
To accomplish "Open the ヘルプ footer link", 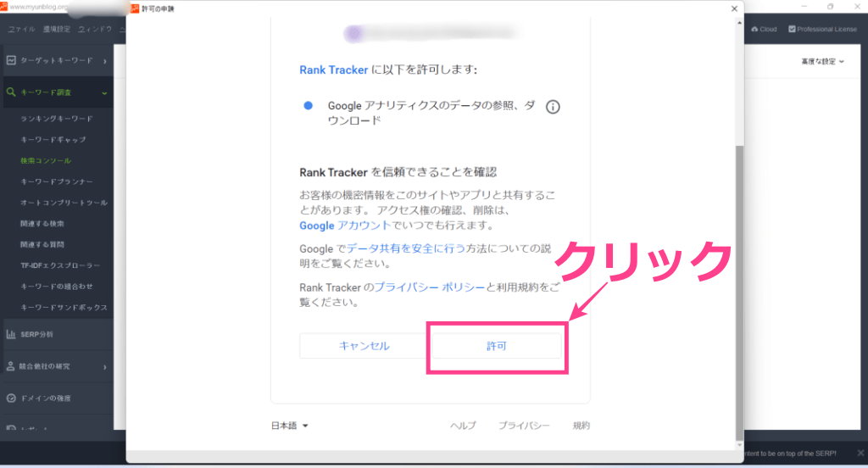I will tap(463, 426).
